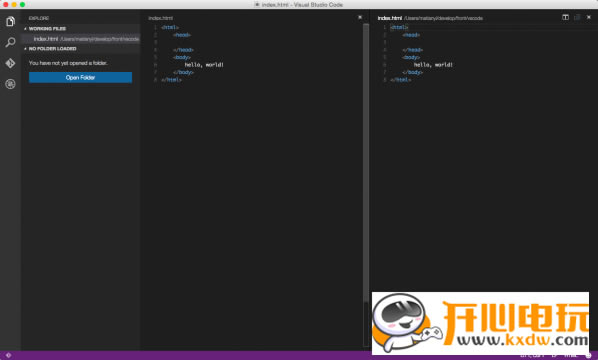Click the </body> closing tag in the left editor
The height and width of the screenshot is (360, 598).
click(x=183, y=72)
